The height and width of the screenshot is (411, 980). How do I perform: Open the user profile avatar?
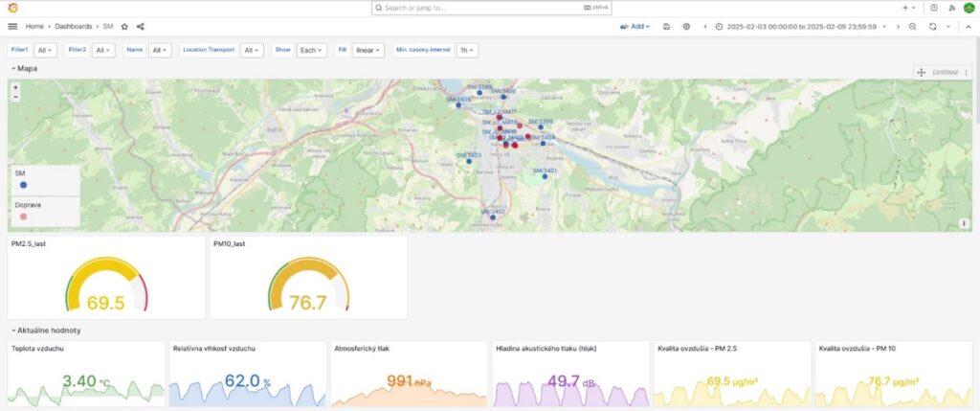[969, 8]
